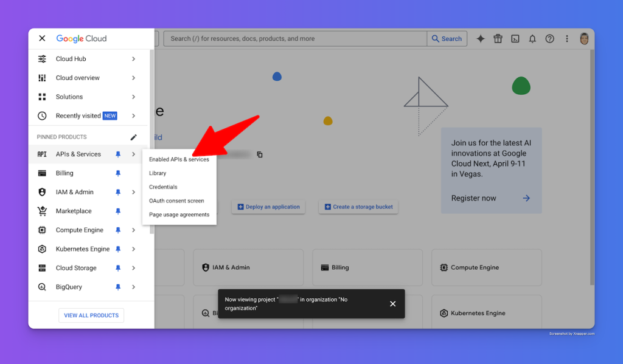Click the Recently visited clock icon
623x364 pixels.
tap(42, 116)
